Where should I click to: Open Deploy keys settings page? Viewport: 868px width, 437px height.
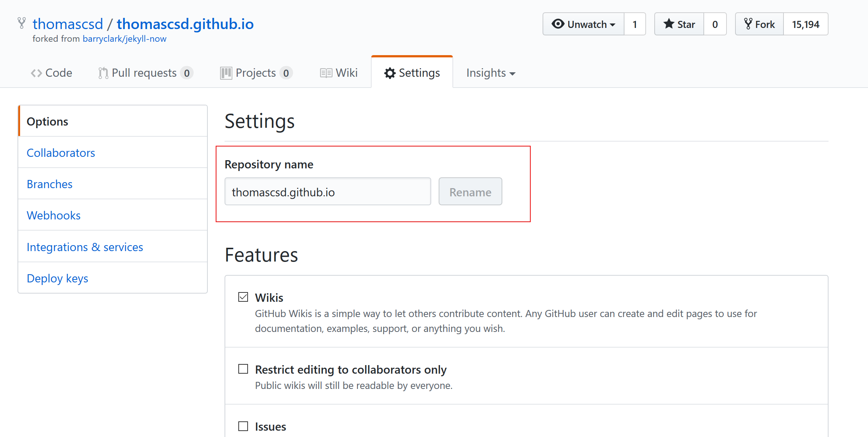57,278
